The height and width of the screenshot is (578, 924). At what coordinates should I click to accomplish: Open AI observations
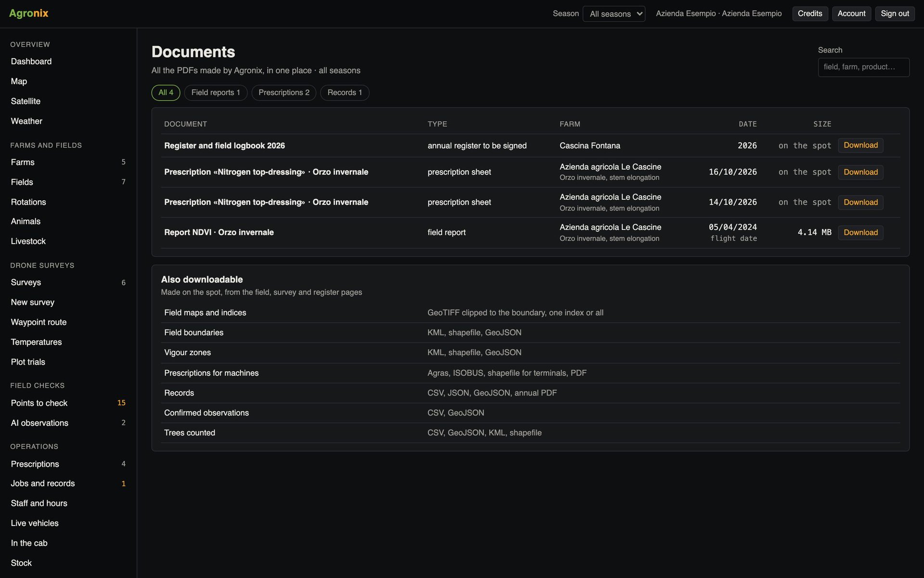pos(68,423)
